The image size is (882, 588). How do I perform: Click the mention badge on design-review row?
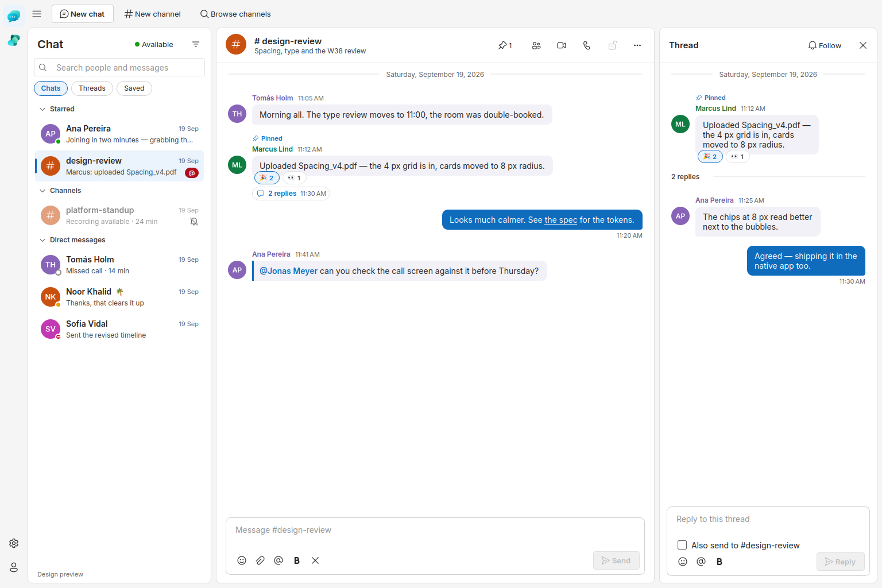click(x=192, y=173)
